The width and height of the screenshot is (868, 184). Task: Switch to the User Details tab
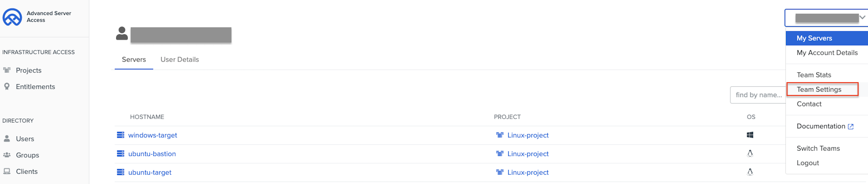(x=180, y=60)
